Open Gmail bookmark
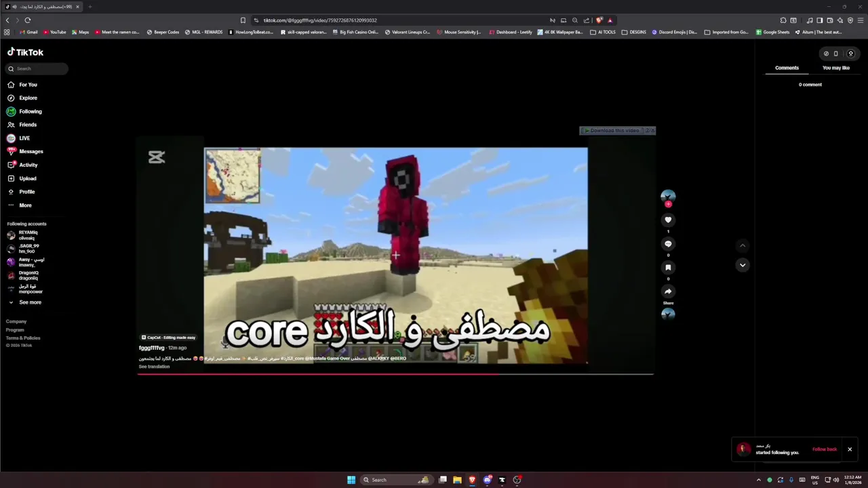This screenshot has width=868, height=488. pos(28,32)
